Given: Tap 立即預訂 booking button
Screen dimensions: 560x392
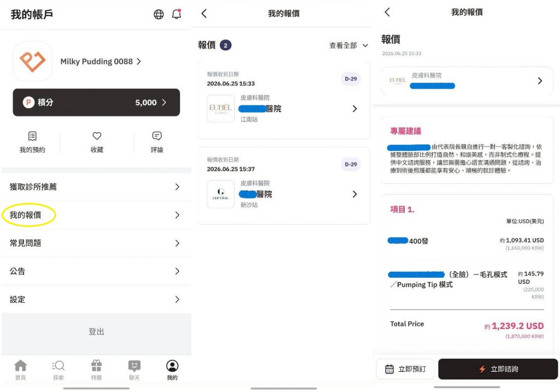Looking at the screenshot, I should click(405, 369).
